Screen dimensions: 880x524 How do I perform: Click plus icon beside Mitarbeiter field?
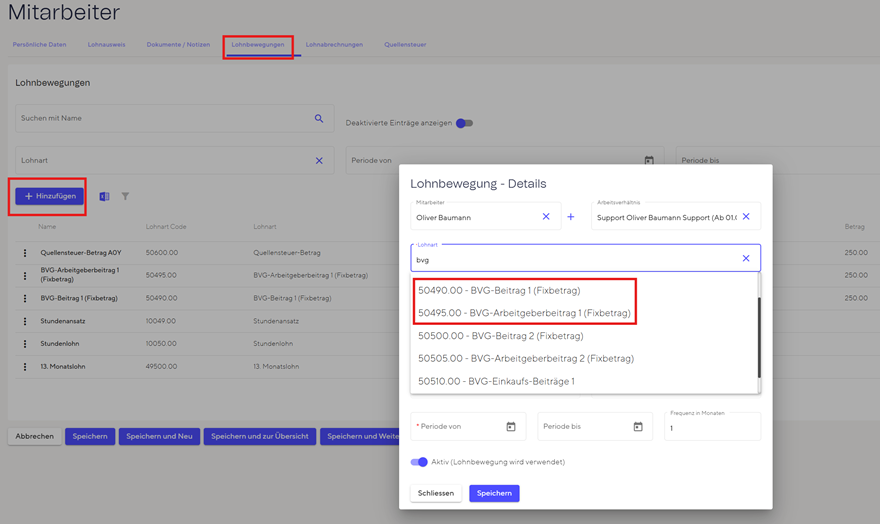571,217
